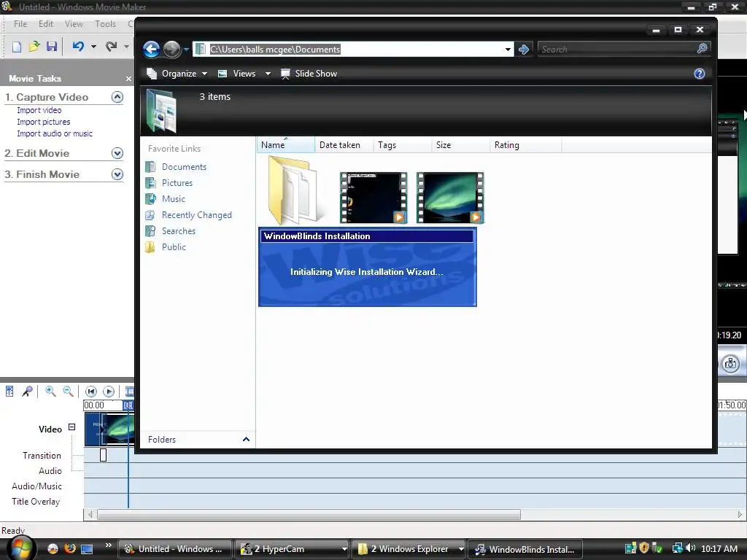Close the Movie Tasks pane

point(128,79)
